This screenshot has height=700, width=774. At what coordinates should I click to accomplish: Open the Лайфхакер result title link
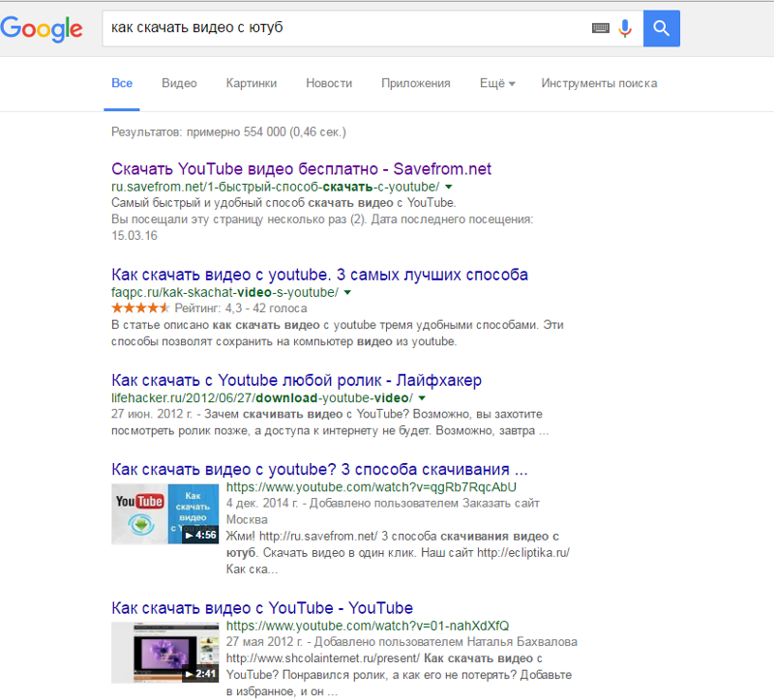point(296,380)
